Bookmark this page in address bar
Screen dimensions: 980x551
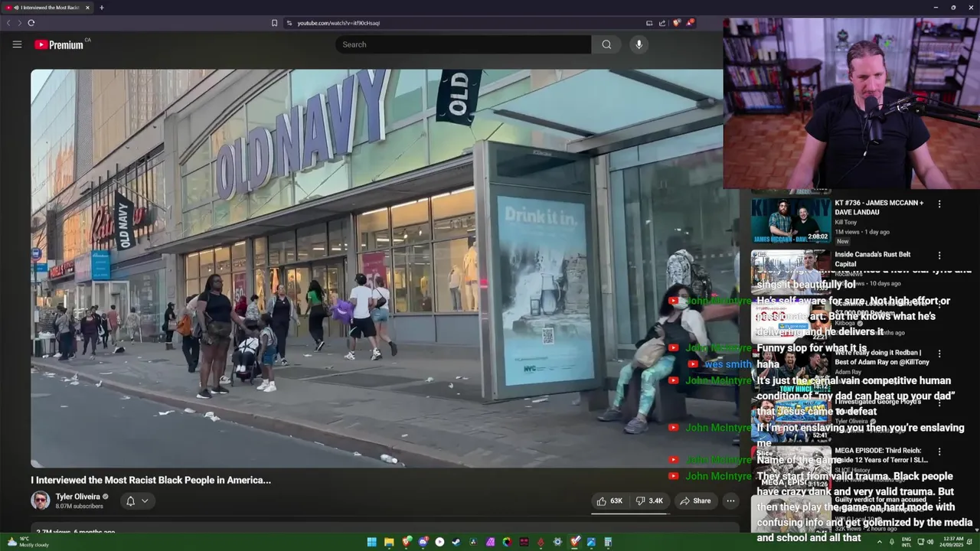click(274, 23)
